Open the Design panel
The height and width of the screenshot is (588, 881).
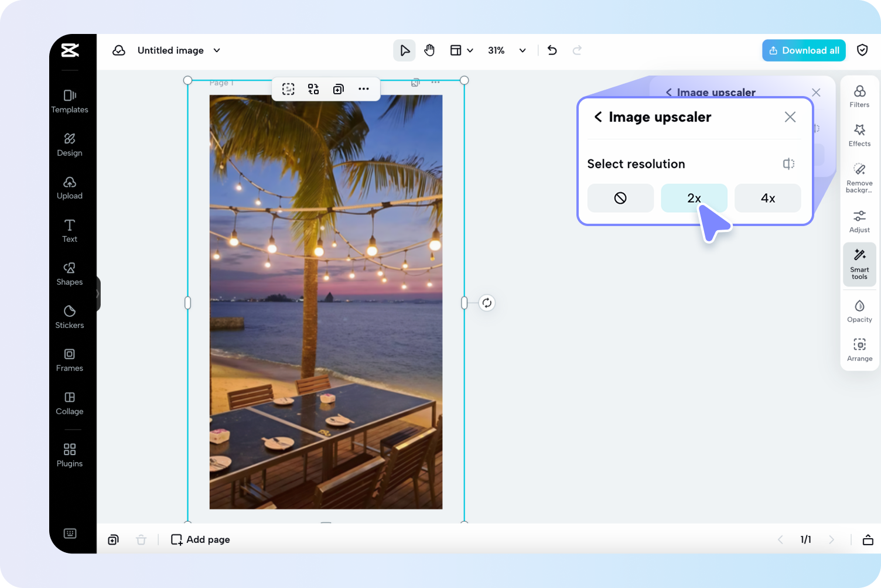tap(70, 145)
